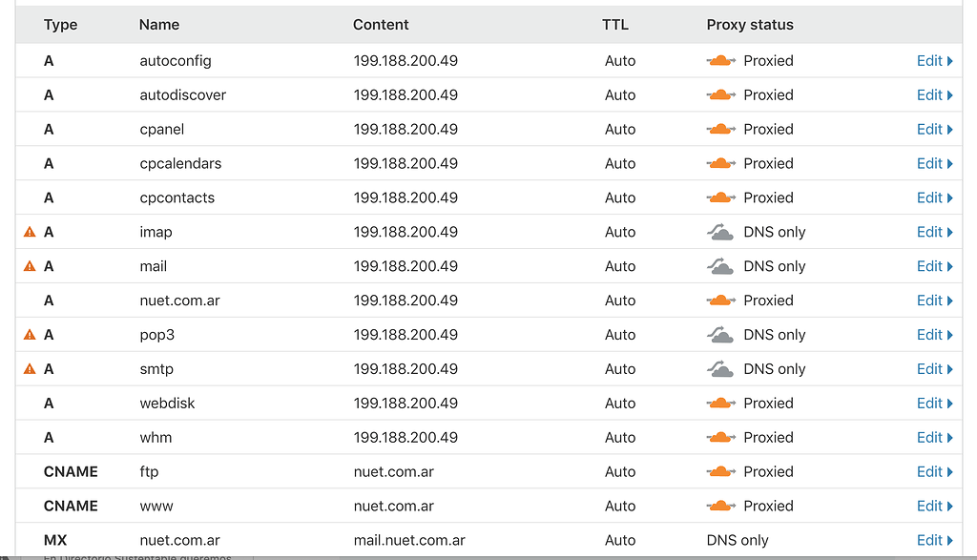The image size is (977, 560).
Task: Click the orange cloud beside cpcalendars
Action: coord(720,163)
